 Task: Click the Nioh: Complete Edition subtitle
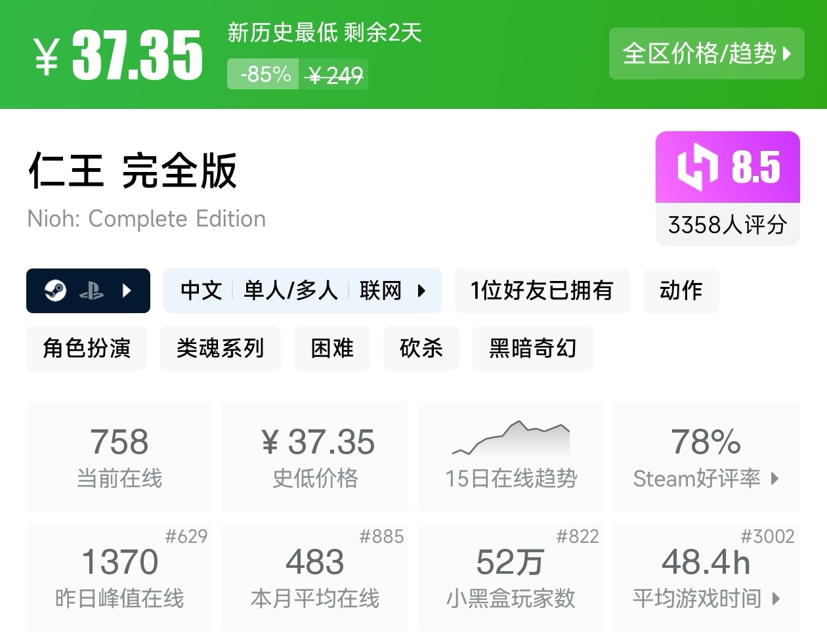pyautogui.click(x=146, y=219)
